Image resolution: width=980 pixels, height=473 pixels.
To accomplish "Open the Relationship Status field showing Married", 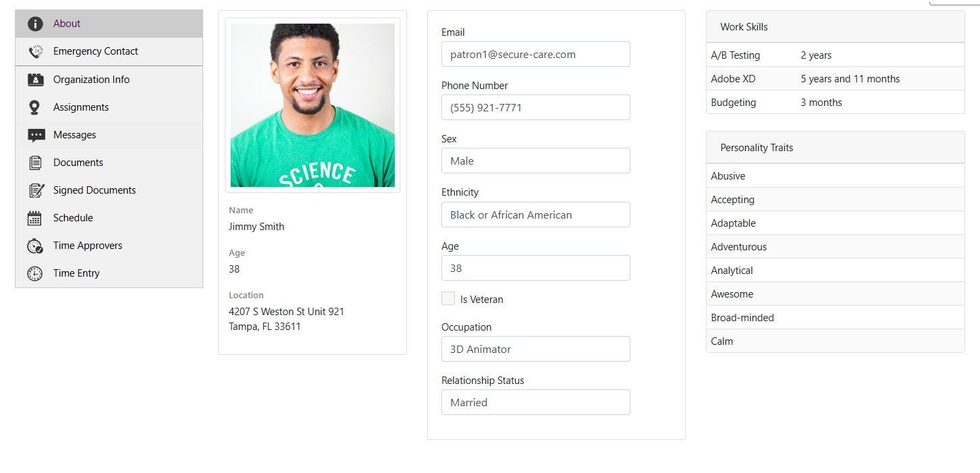I will tap(535, 402).
